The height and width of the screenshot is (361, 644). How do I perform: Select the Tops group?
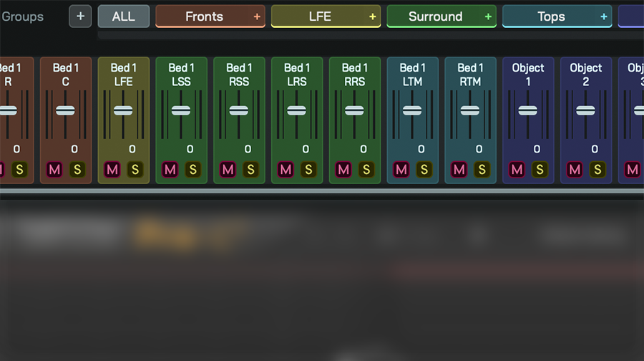tap(551, 16)
